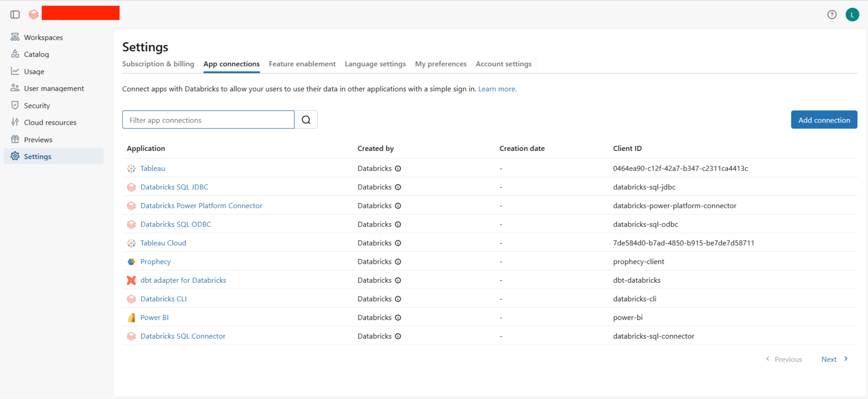Select the App connections tab
Image resolution: width=868 pixels, height=399 pixels.
[x=231, y=64]
